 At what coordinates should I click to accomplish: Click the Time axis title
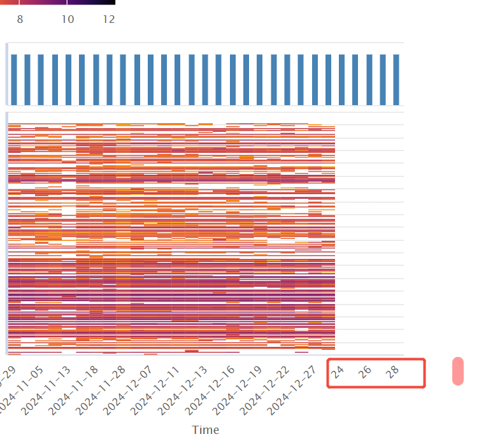[205, 430]
